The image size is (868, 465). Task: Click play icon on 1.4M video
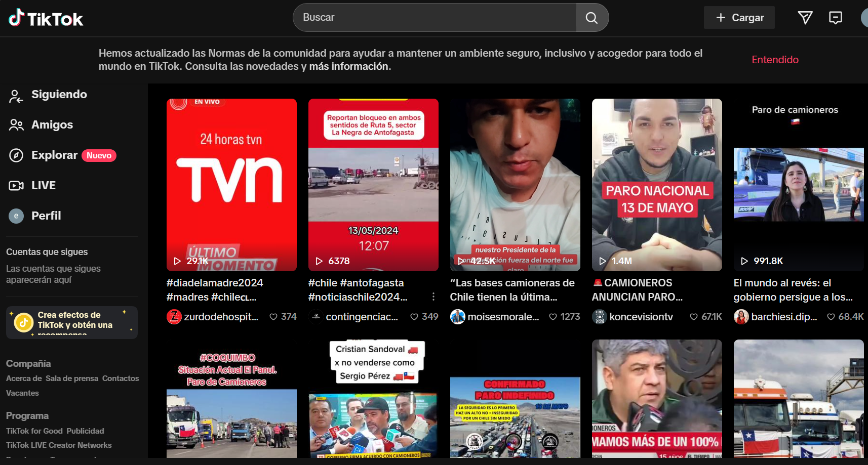click(603, 261)
